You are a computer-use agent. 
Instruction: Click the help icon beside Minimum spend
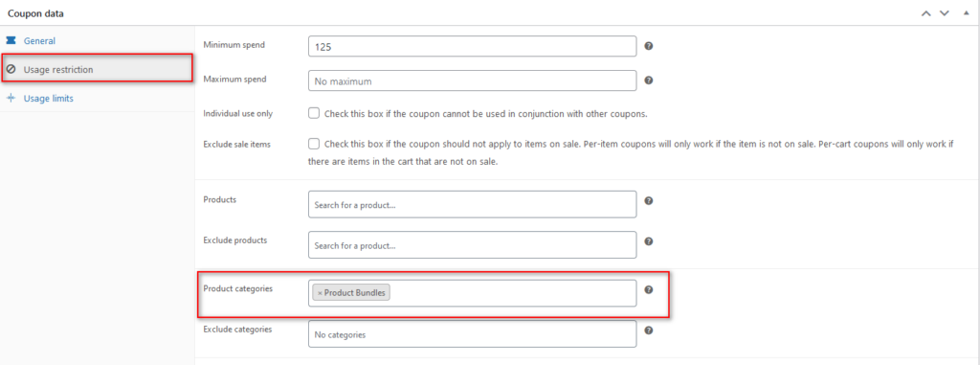[649, 46]
